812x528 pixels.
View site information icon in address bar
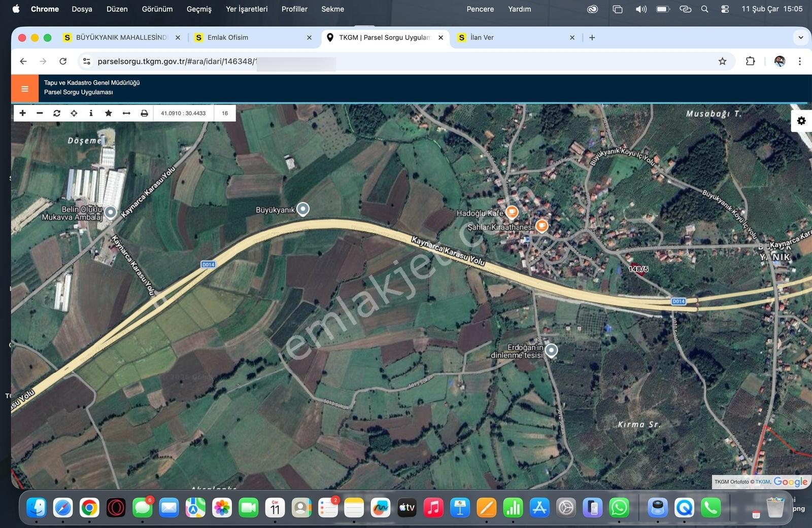coord(87,61)
